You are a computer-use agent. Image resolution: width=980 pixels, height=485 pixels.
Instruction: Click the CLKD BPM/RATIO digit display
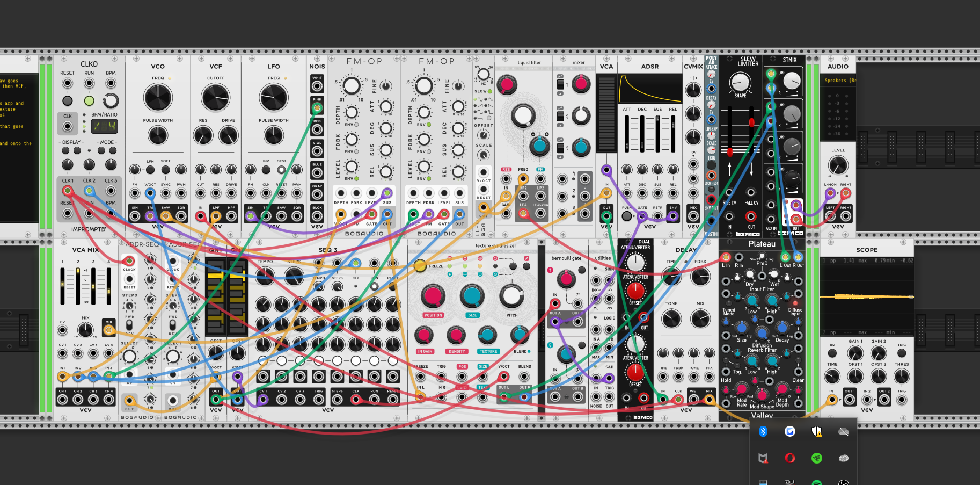[104, 126]
